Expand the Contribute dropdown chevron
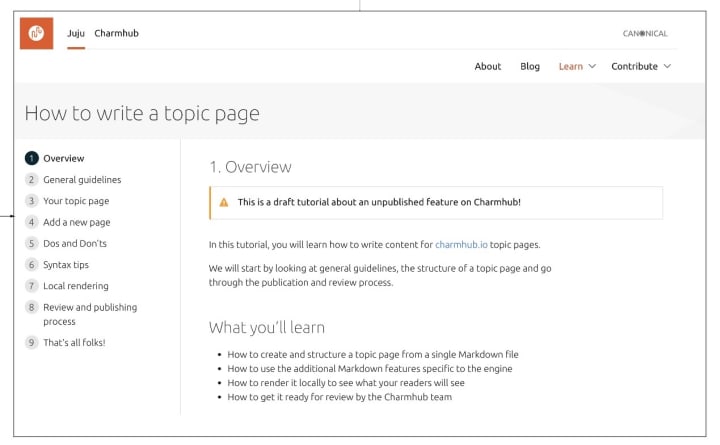Screen dimensions: 720x445 point(667,66)
